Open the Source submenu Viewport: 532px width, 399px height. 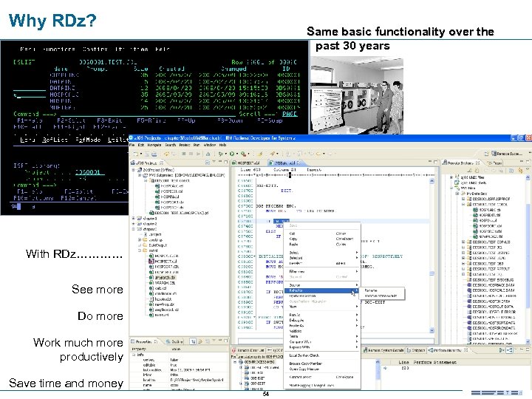(x=321, y=285)
